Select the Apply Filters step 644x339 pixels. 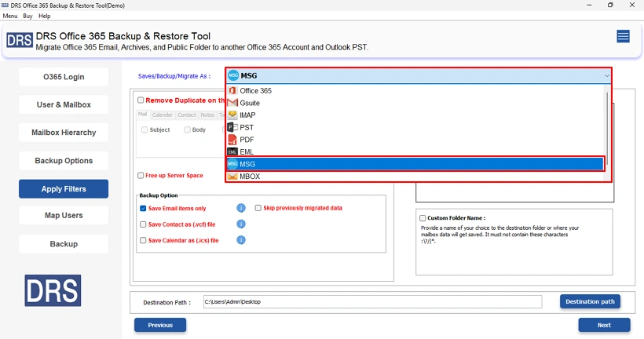[x=64, y=189]
